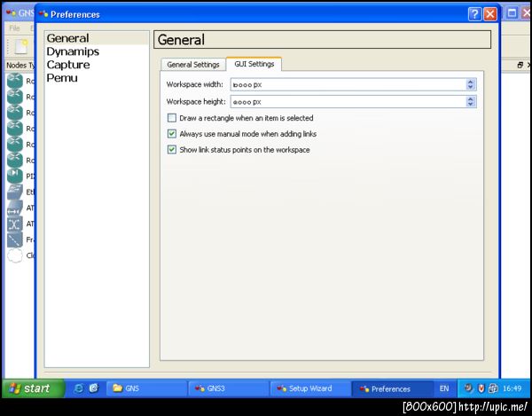The width and height of the screenshot is (532, 416).
Task: Click inside the Workspace width field
Action: coord(348,84)
